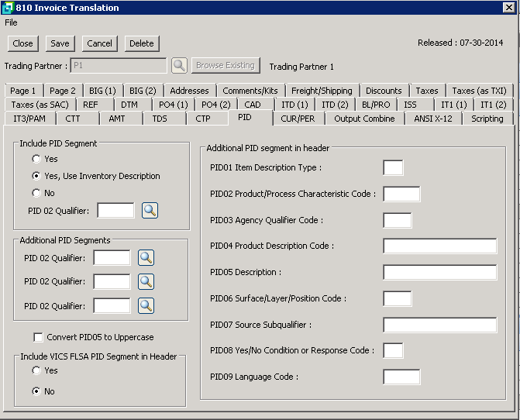This screenshot has width=520, height=420.
Task: Click the Save button
Action: tap(59, 43)
